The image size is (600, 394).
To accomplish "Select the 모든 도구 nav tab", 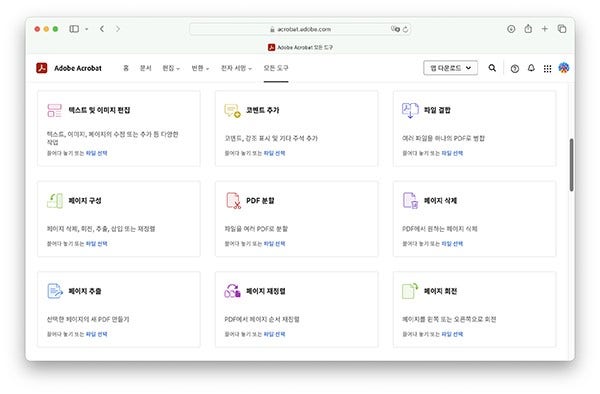I will point(276,68).
